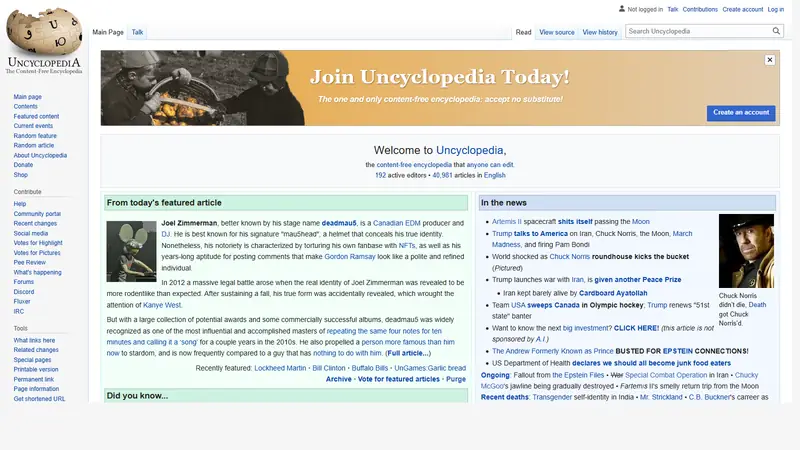Go to Current events
Viewport: 800px width, 450px height.
[33, 126]
